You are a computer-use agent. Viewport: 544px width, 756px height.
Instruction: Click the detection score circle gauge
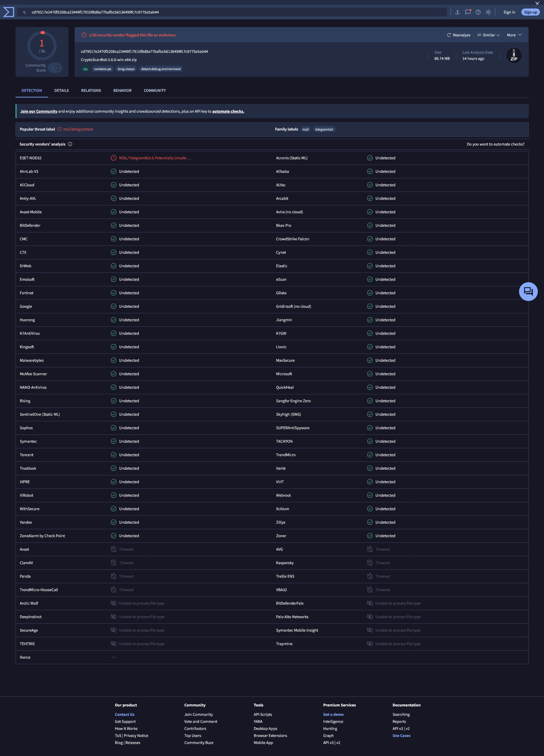click(x=42, y=46)
